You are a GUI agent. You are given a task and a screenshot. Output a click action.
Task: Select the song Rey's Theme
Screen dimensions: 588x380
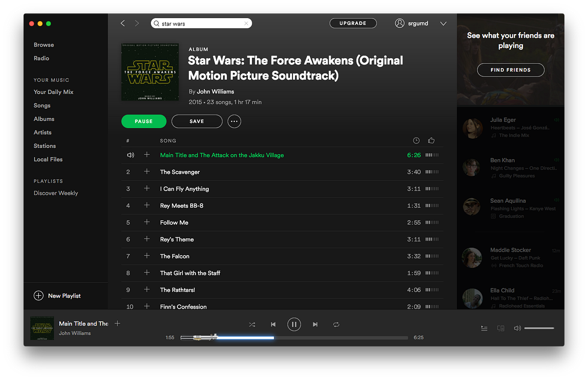click(x=177, y=239)
